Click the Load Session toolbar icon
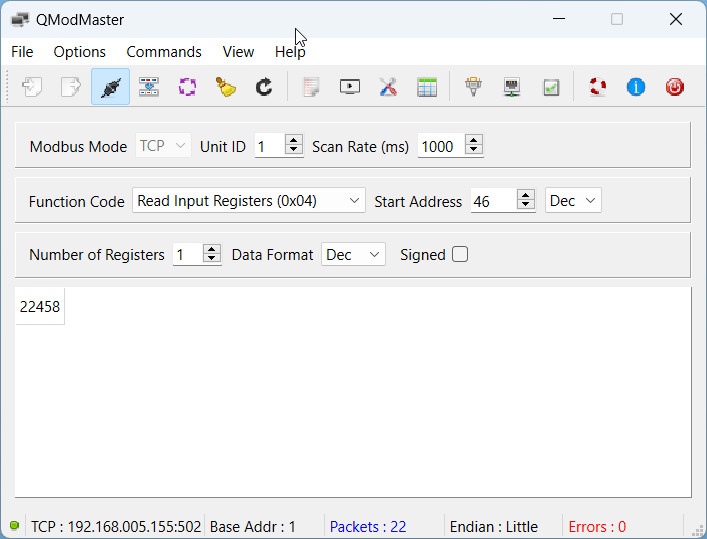The height and width of the screenshot is (539, 707). pyautogui.click(x=32, y=87)
